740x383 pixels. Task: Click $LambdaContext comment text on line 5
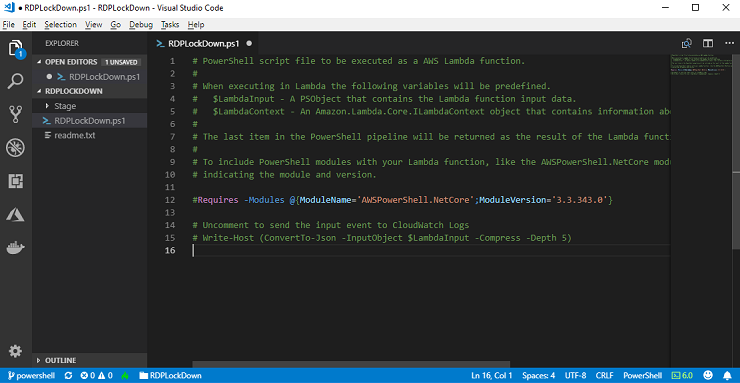[x=249, y=112]
